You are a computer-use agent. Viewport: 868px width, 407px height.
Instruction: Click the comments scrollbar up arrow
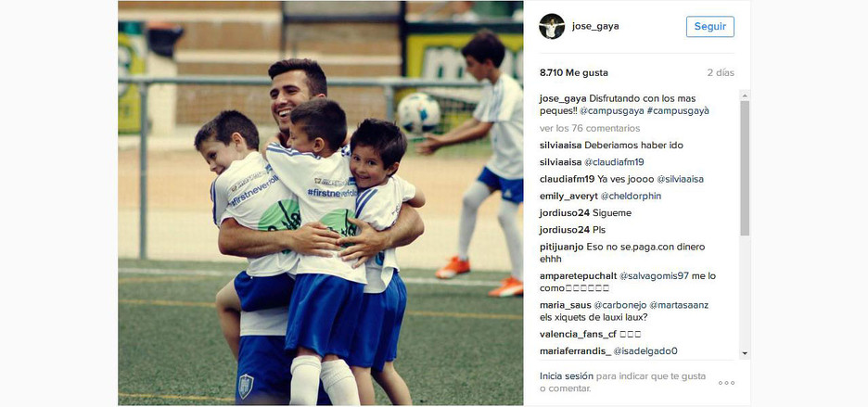(x=745, y=95)
